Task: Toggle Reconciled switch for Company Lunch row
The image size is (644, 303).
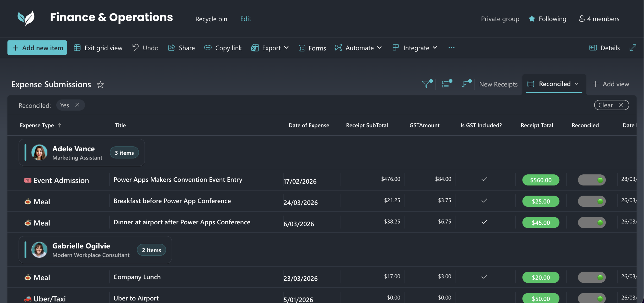Action: [x=592, y=277]
